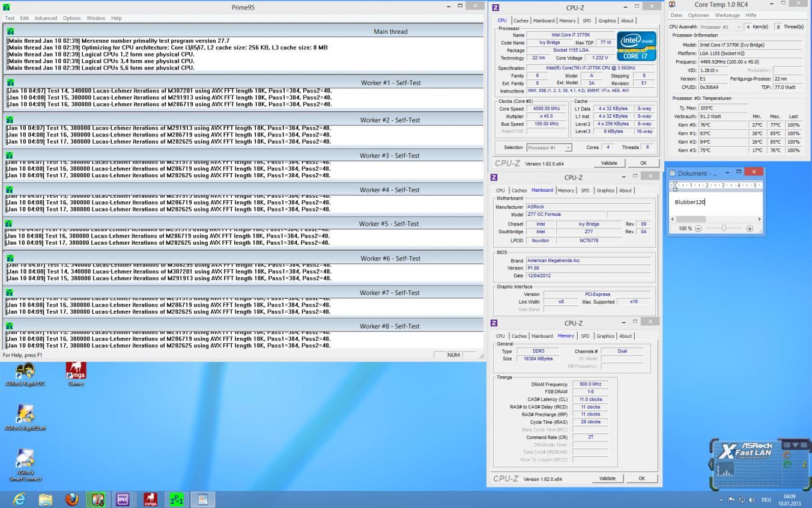
Task: Click the Action Center flag tray icon
Action: [x=732, y=500]
